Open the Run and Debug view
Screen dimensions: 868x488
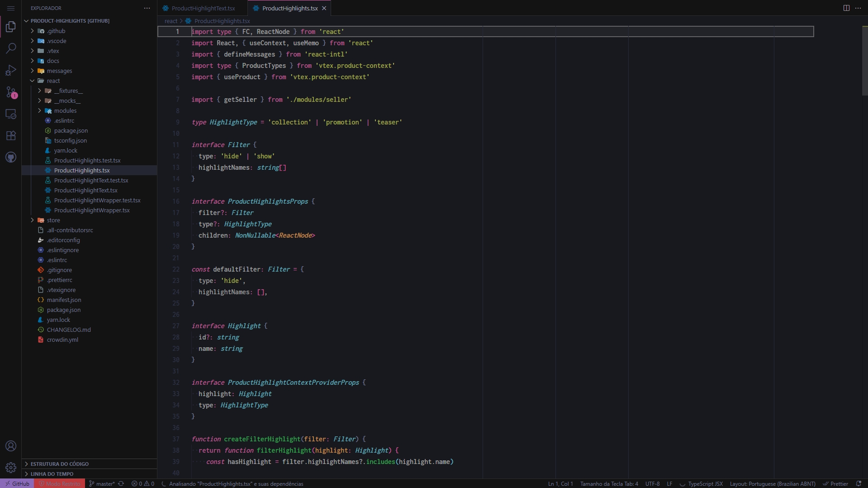tap(11, 70)
